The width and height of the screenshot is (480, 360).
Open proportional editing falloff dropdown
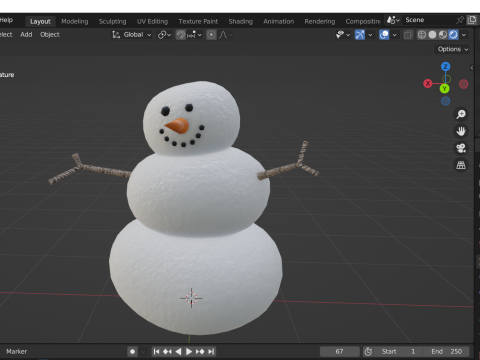[226, 35]
